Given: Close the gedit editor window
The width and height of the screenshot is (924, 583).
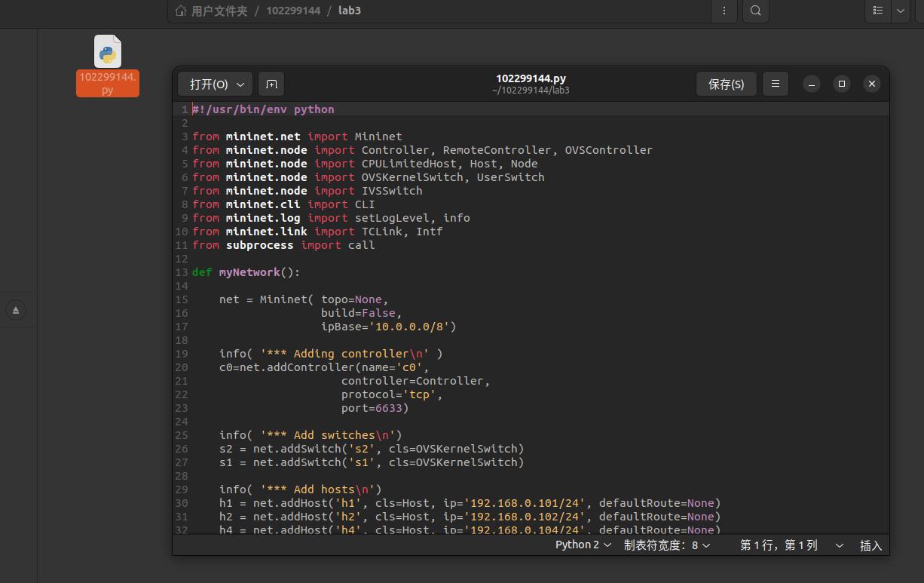Looking at the screenshot, I should pos(872,84).
